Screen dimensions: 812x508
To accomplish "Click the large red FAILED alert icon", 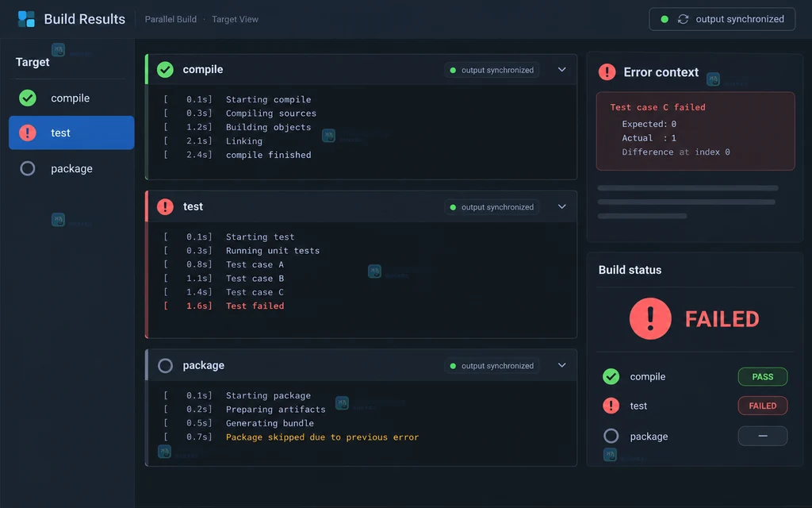I will pos(650,318).
